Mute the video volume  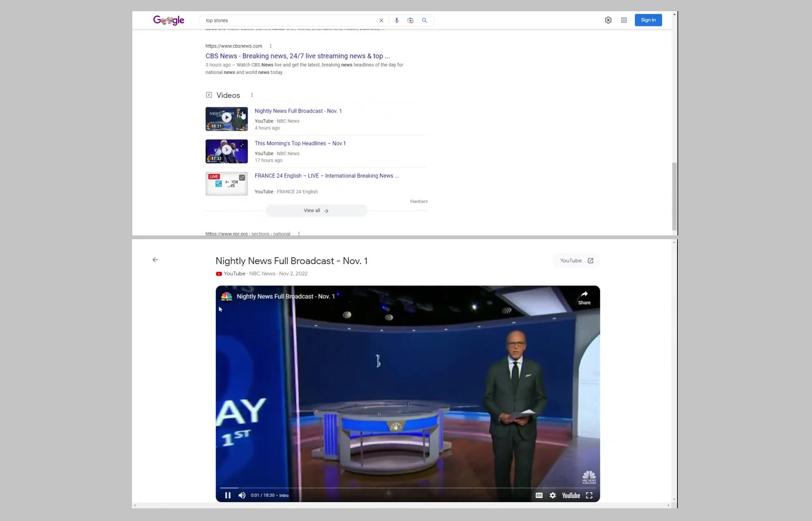tap(242, 495)
